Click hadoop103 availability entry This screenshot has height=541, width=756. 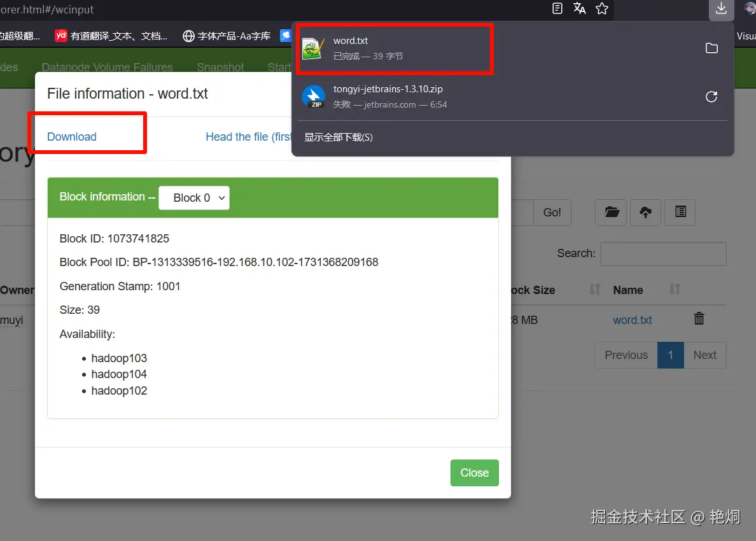click(x=119, y=358)
